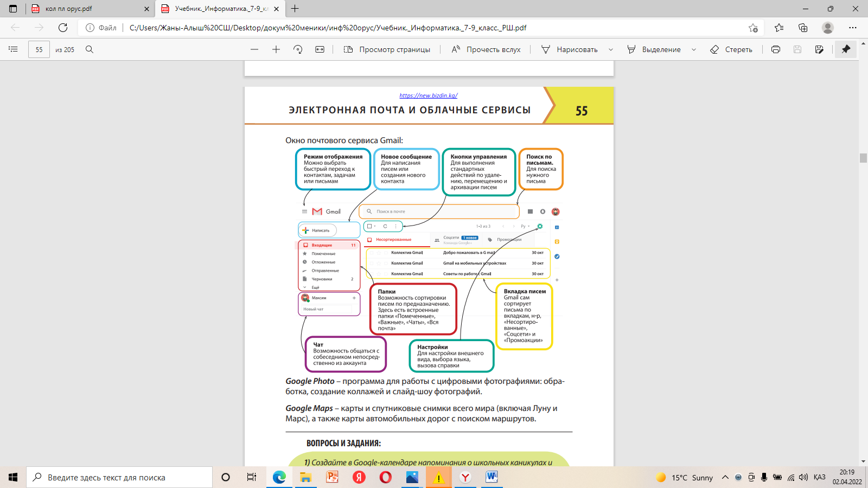Click the vertical scrollbar thumb

(863, 158)
